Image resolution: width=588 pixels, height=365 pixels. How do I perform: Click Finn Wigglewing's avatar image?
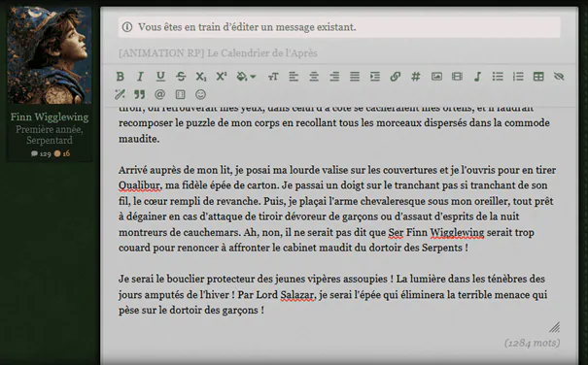coord(50,54)
